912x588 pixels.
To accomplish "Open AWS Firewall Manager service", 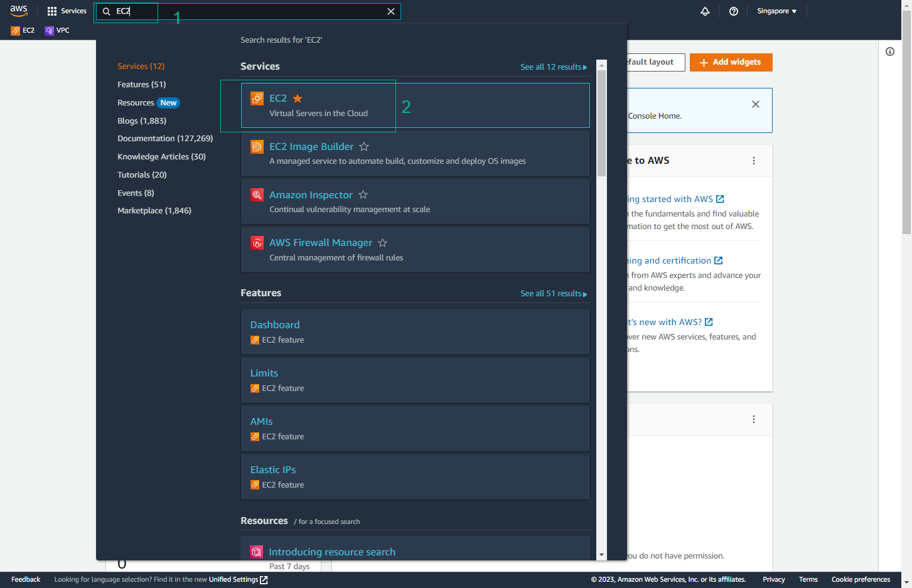I will tap(321, 243).
